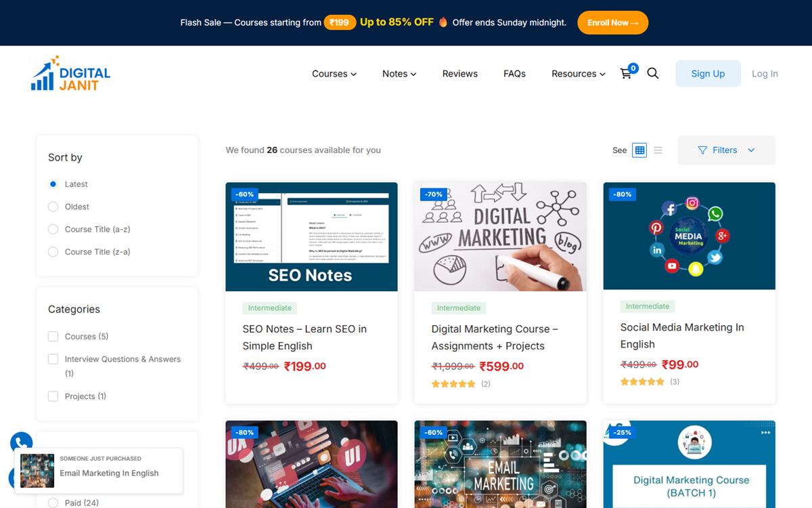Click the Sort by heading
Screen dimensions: 812x508
(x=65, y=157)
